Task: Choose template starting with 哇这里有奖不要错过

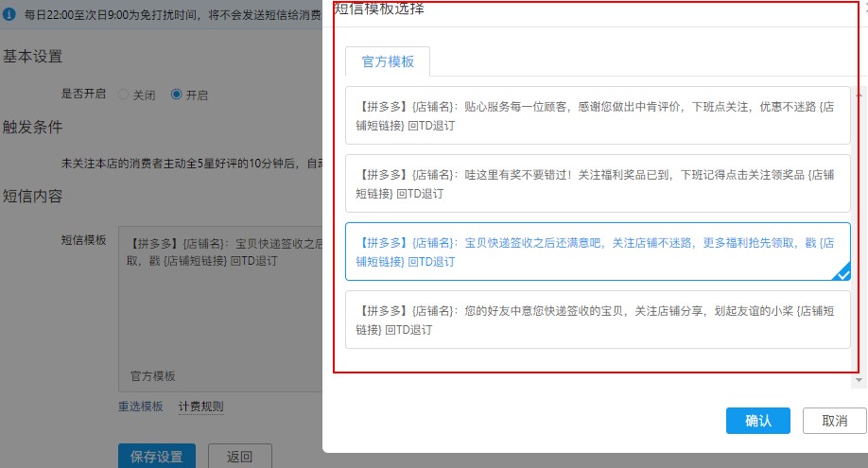Action: tap(598, 183)
